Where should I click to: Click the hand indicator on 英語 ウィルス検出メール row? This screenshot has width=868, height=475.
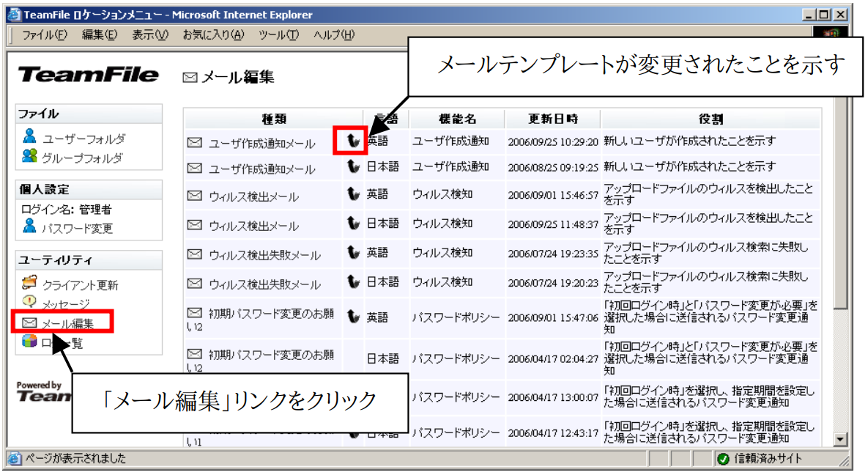pyautogui.click(x=352, y=194)
